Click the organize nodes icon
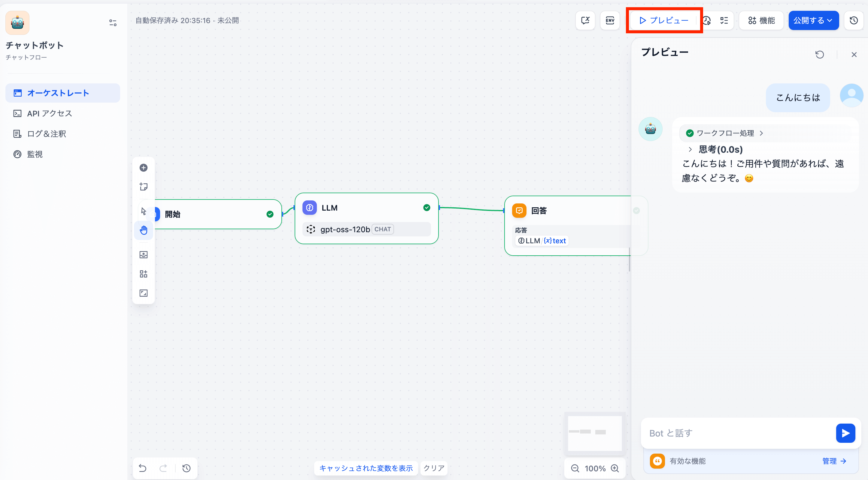Image resolution: width=868 pixels, height=480 pixels. 144,274
